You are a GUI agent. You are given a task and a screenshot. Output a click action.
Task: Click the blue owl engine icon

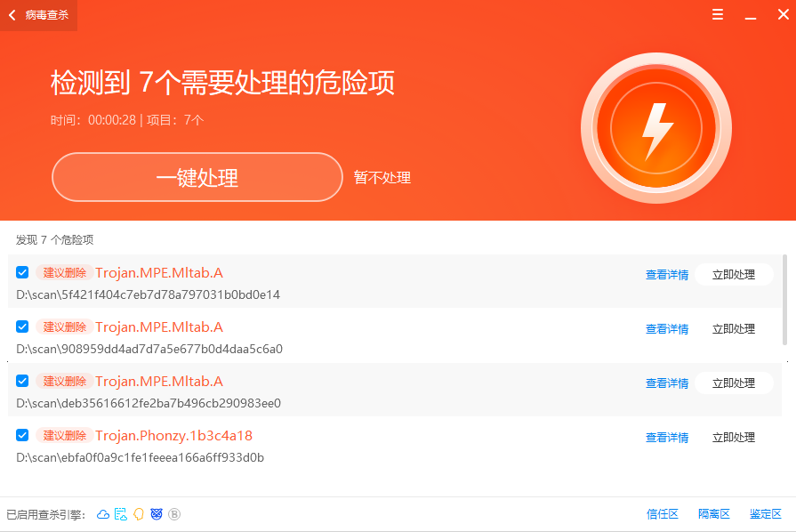[157, 514]
